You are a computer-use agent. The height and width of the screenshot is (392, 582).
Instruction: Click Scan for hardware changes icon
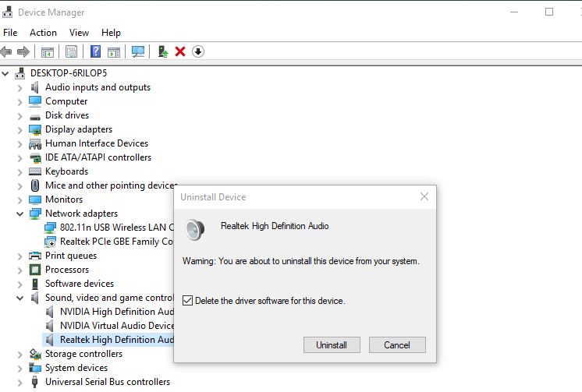(x=138, y=51)
